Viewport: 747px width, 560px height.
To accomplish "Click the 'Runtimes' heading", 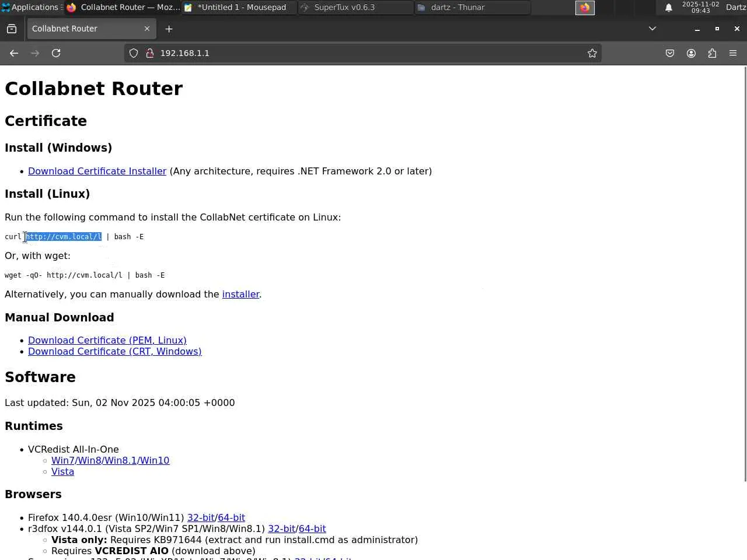I will pyautogui.click(x=34, y=426).
